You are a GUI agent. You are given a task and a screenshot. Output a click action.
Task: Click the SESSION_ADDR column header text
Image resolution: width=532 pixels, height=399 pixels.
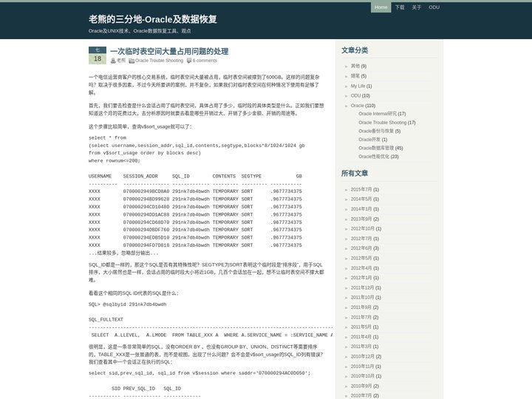(x=140, y=176)
